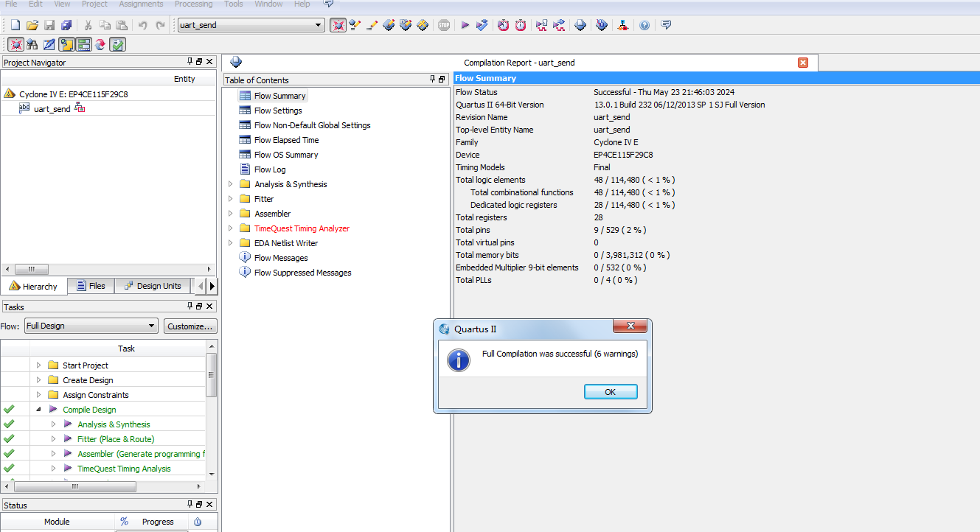This screenshot has width=980, height=532.
Task: Close the Compilation Report tab
Action: [x=803, y=63]
